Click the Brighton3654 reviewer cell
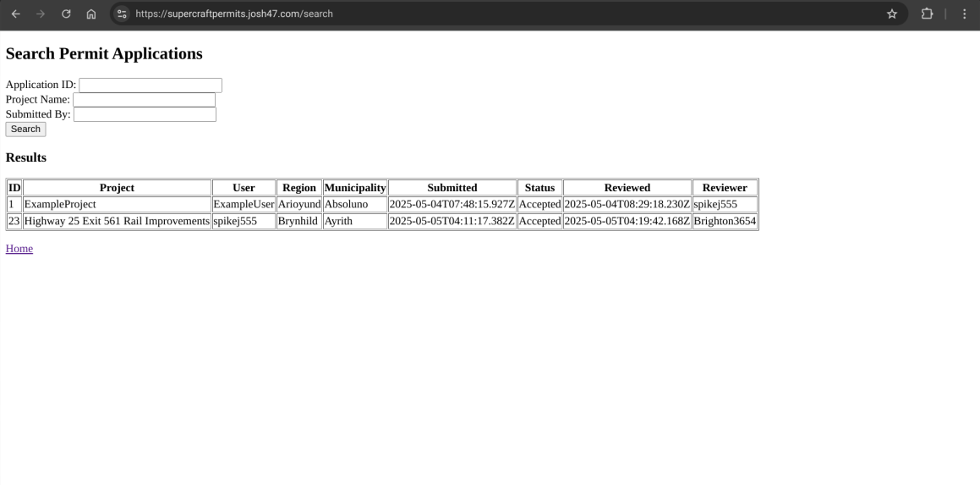This screenshot has width=980, height=485. (725, 221)
